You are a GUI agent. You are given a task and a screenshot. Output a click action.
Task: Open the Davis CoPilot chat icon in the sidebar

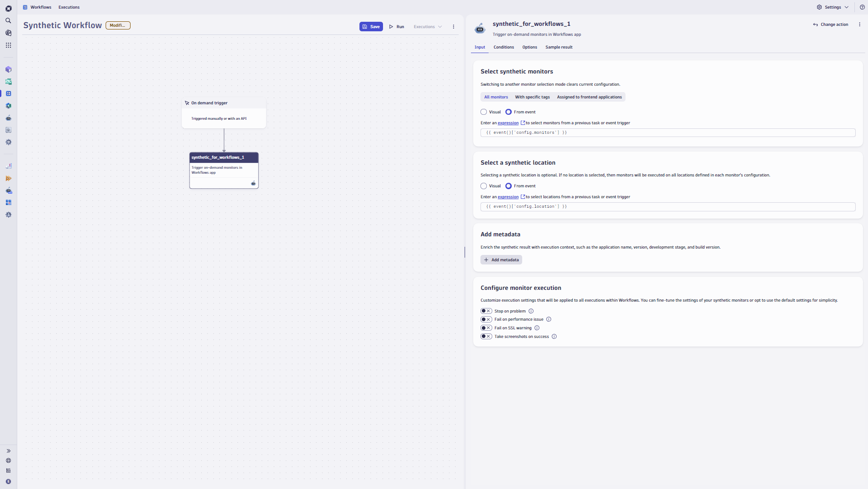8,33
